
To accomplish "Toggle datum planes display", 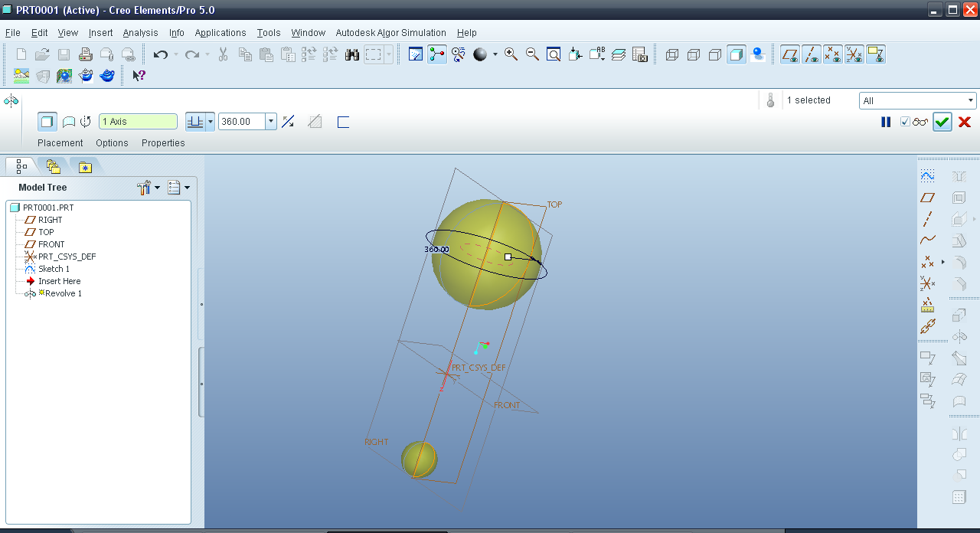I will coord(789,54).
